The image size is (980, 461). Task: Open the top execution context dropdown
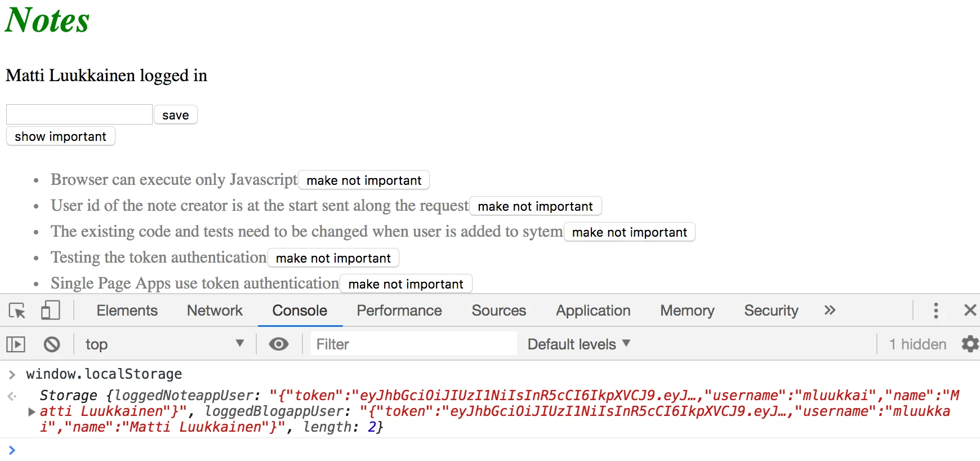164,344
